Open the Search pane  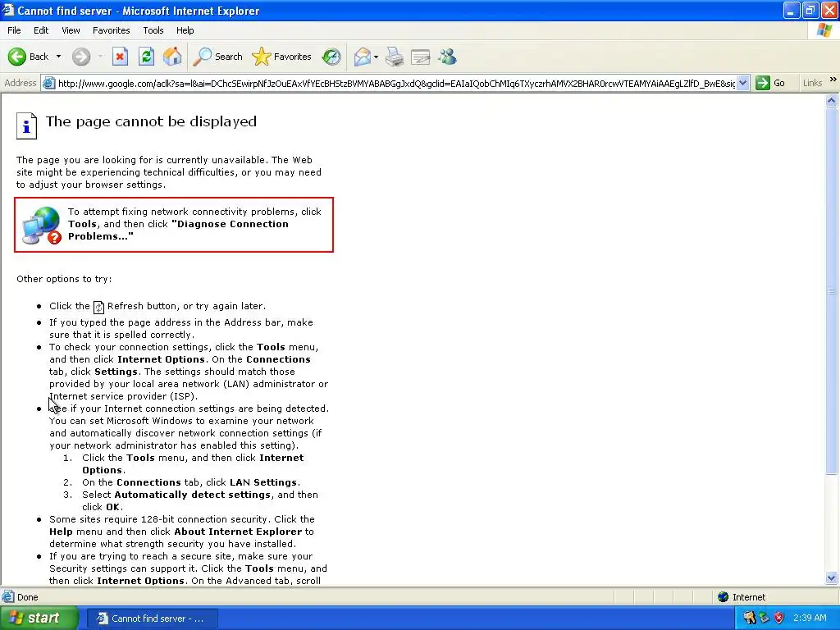click(x=218, y=57)
